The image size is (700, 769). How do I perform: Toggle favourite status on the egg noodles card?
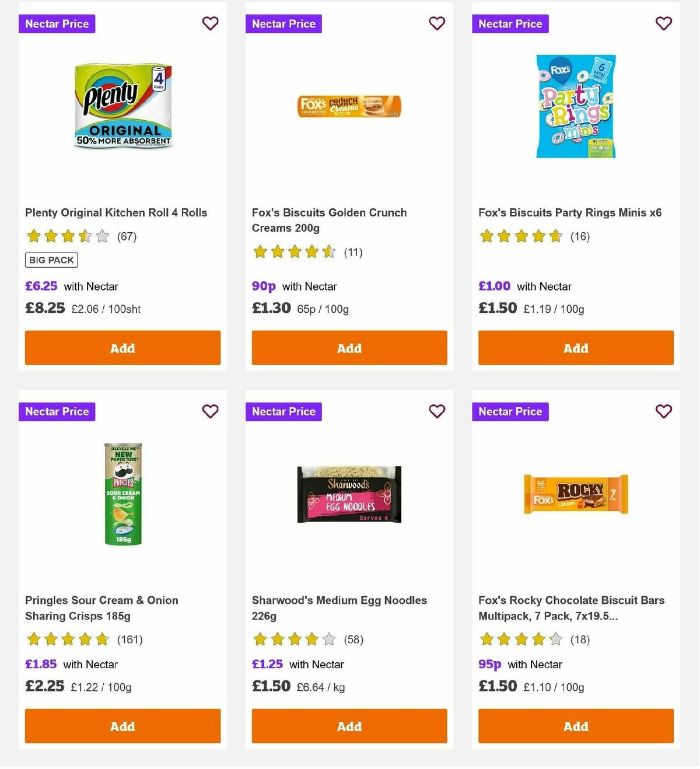pyautogui.click(x=437, y=411)
